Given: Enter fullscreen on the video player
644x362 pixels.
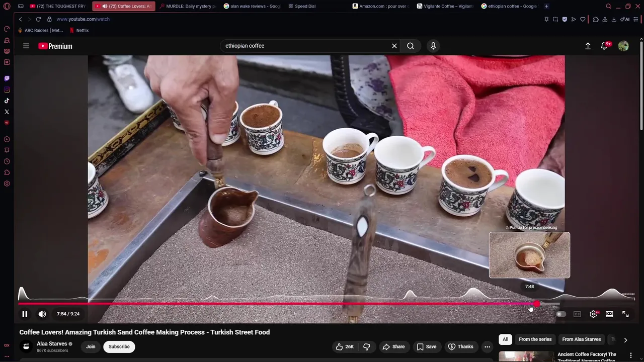Looking at the screenshot, I should [625, 314].
